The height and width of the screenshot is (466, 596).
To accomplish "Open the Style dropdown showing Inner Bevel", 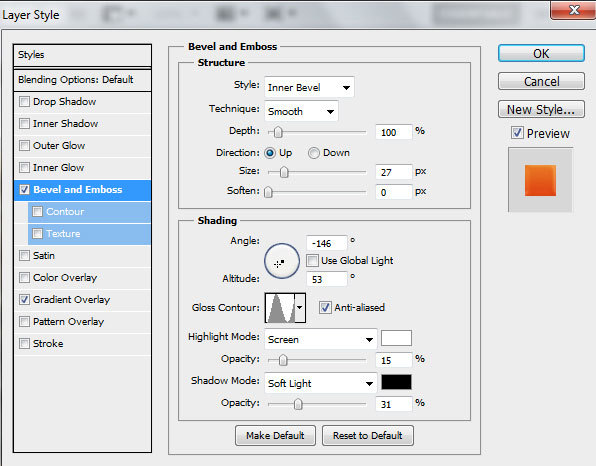I will point(309,87).
